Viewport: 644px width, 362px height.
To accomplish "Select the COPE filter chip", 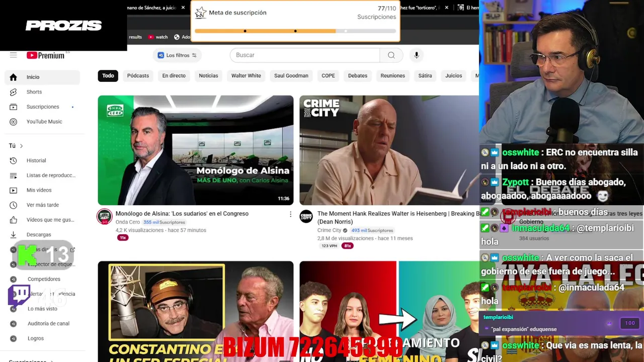I will pyautogui.click(x=328, y=76).
